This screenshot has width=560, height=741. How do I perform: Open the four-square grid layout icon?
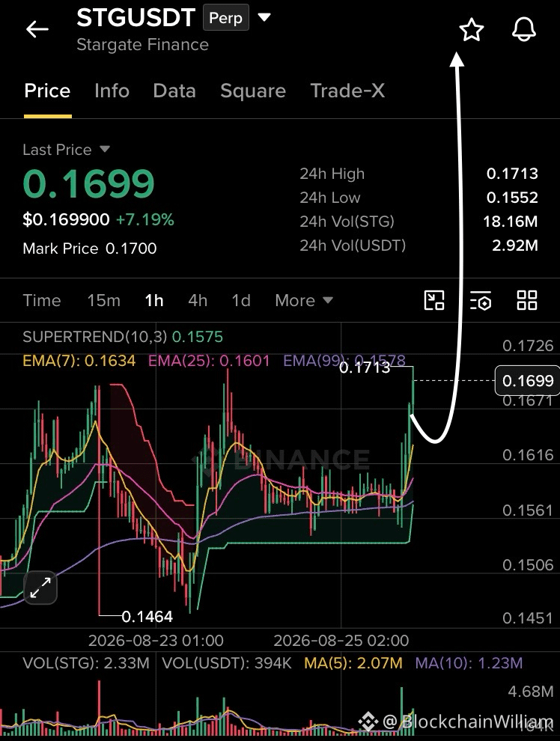(526, 300)
